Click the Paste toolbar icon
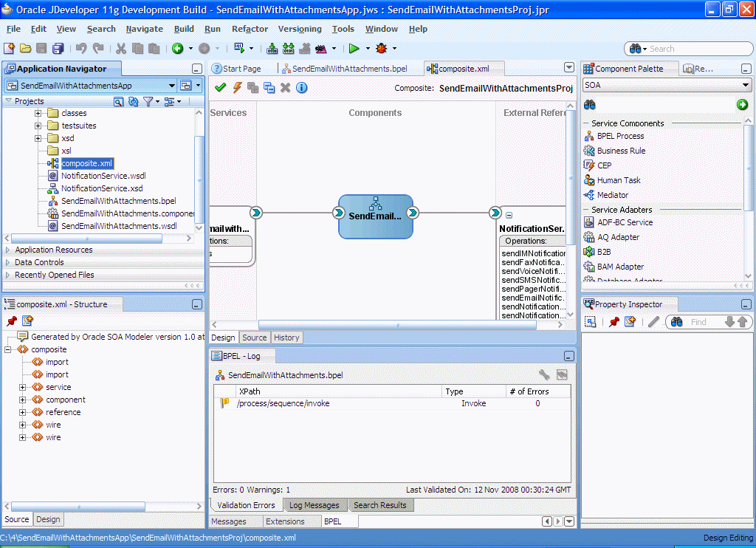 (x=154, y=48)
